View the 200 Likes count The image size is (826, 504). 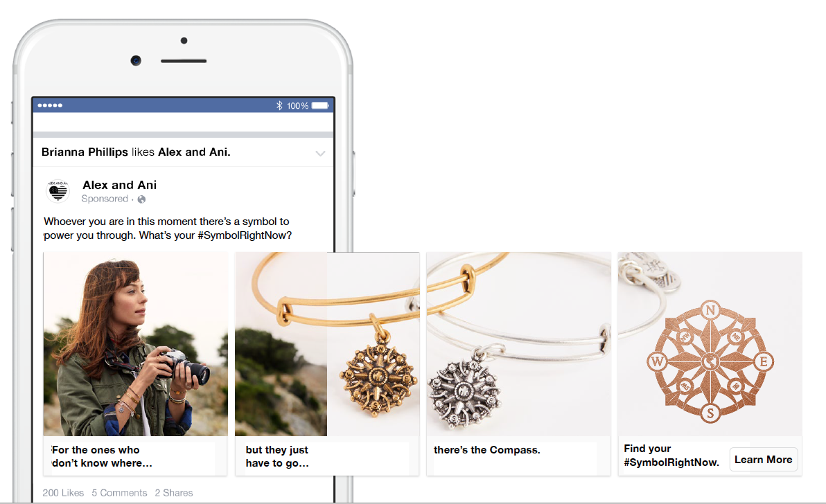63,493
